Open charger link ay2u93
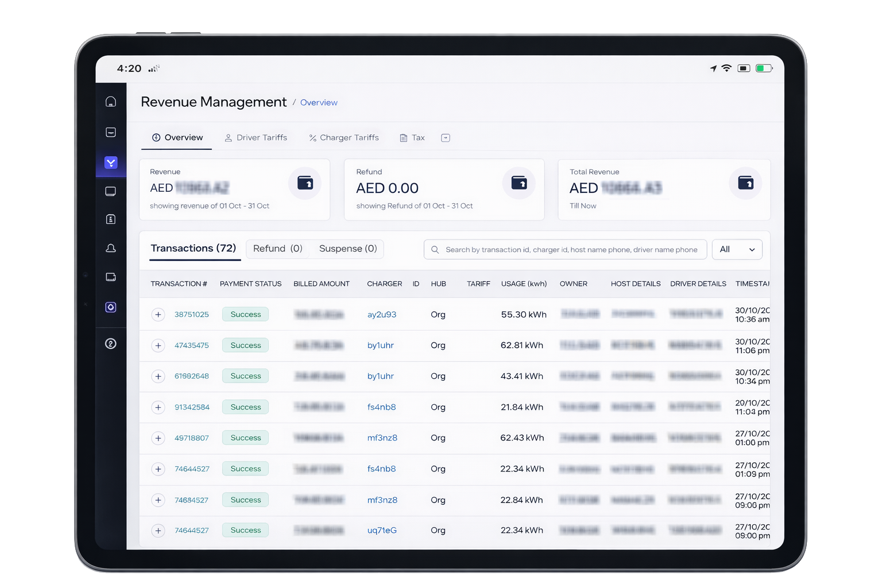Image resolution: width=882 pixels, height=588 pixels. pos(381,315)
